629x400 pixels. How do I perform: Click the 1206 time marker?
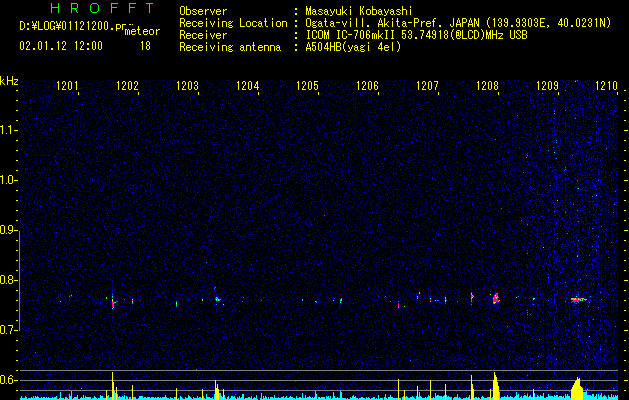click(x=367, y=85)
